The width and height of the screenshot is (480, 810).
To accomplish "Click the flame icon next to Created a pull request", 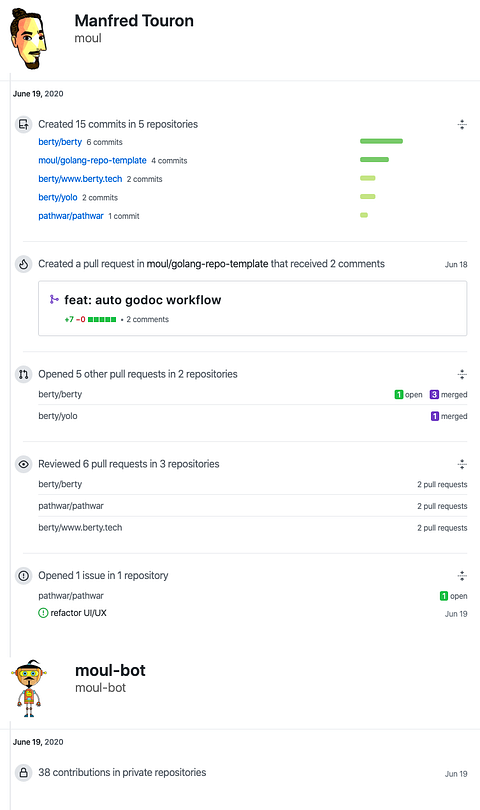I will pos(23,264).
